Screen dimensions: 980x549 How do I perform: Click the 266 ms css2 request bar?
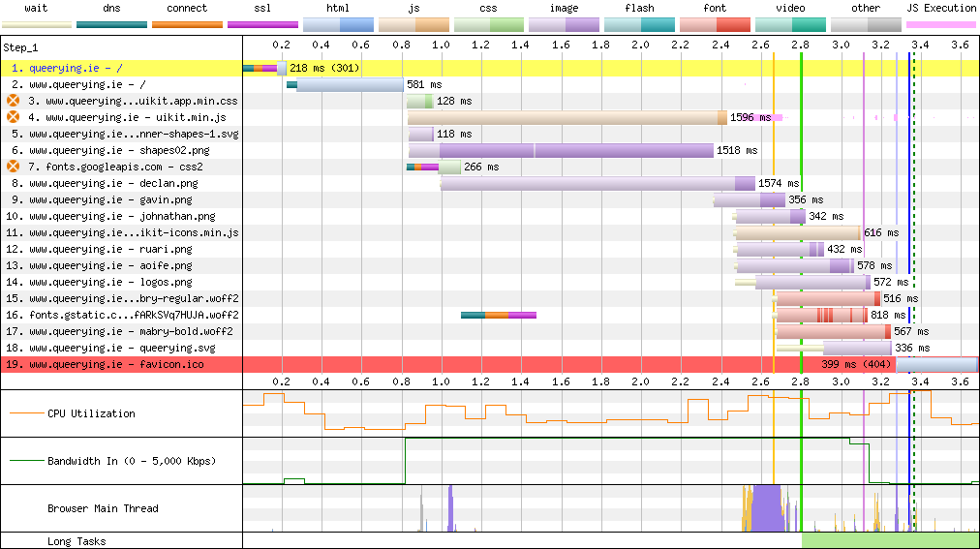tap(433, 167)
